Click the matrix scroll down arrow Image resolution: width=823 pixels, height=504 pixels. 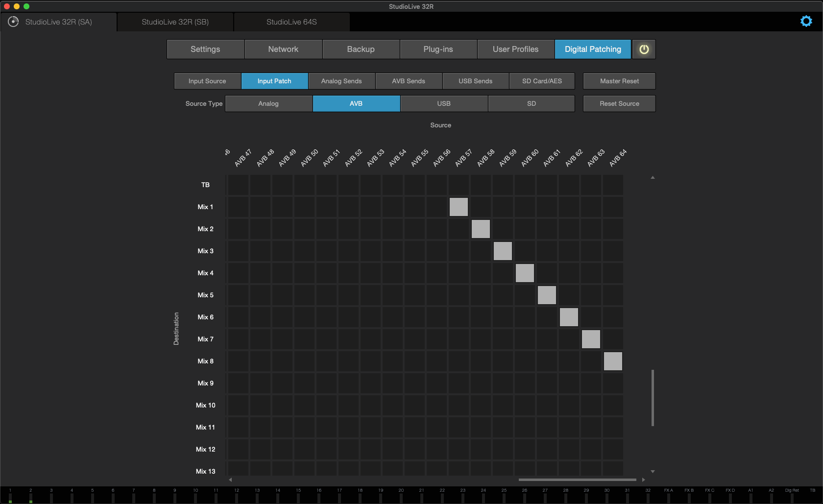pyautogui.click(x=653, y=472)
